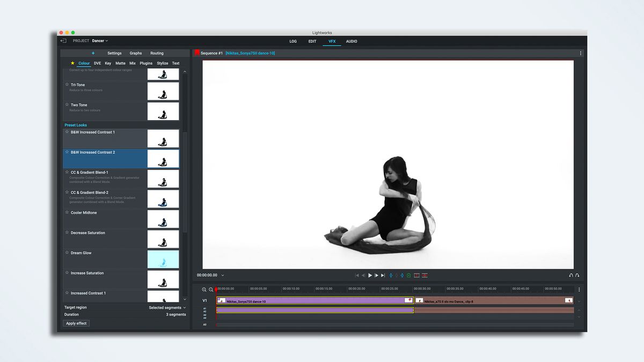Click the Play button in the transport controls
The image size is (644, 362).
pos(370,275)
